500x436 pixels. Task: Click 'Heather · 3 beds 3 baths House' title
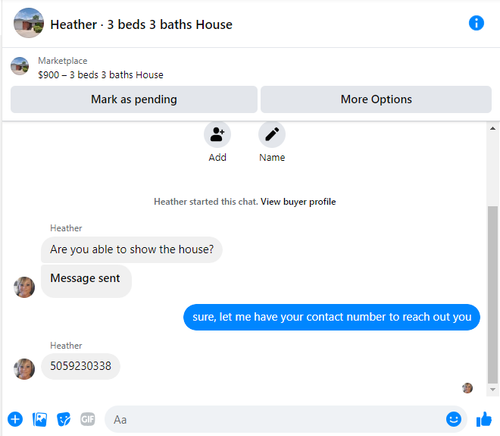point(141,25)
